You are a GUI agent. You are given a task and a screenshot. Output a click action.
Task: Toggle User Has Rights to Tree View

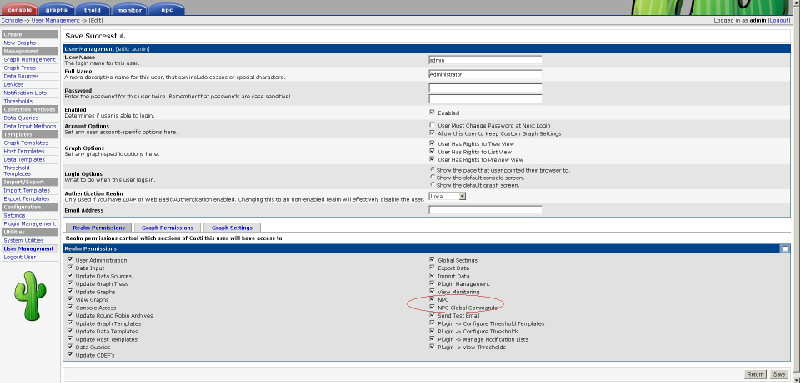[x=432, y=144]
